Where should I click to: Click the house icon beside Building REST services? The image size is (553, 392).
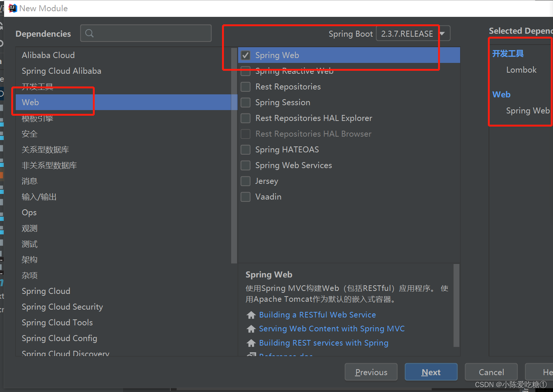pyautogui.click(x=251, y=343)
